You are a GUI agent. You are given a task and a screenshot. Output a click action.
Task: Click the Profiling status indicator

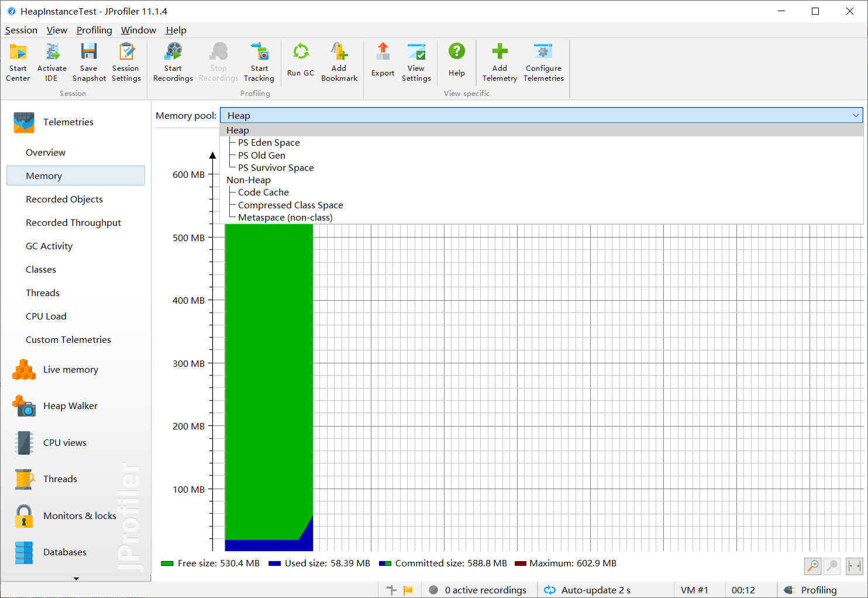pyautogui.click(x=811, y=590)
